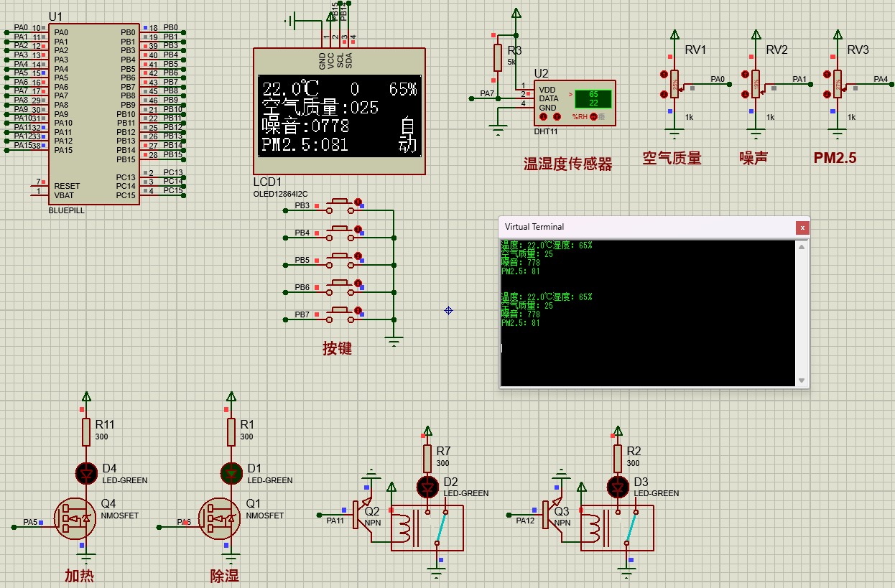Click the Virtual Terminal title bar
The width and height of the screenshot is (895, 588).
point(632,227)
